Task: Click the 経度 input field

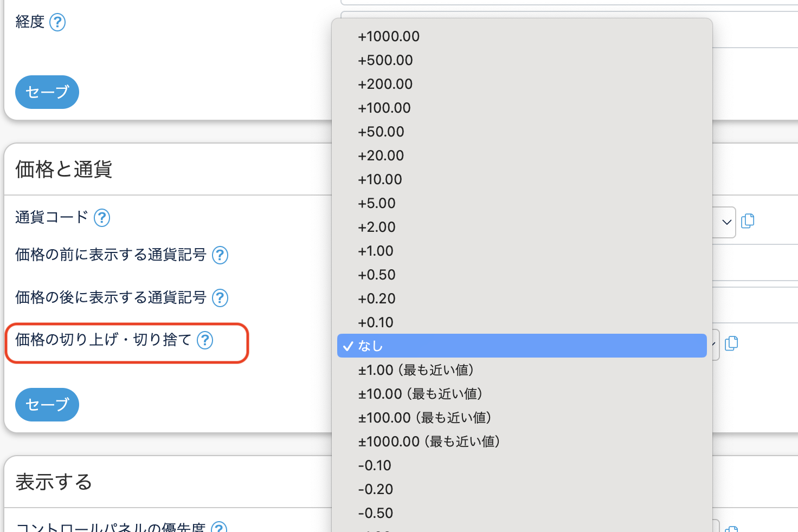Action: coord(754,30)
